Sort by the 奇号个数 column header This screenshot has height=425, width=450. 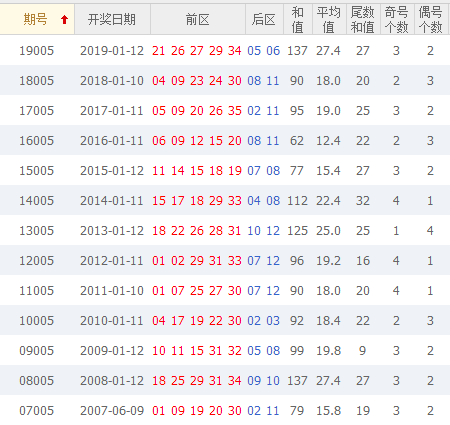pyautogui.click(x=397, y=19)
